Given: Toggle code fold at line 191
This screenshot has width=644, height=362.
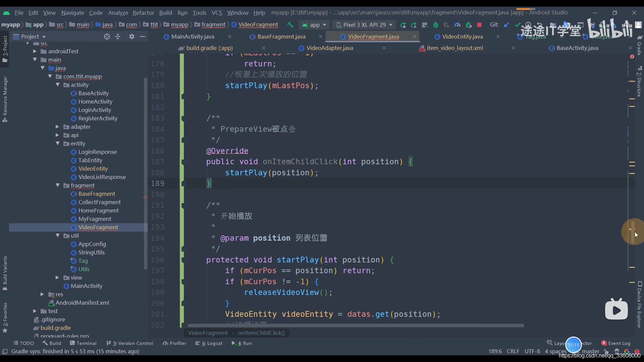Looking at the screenshot, I should pyautogui.click(x=184, y=205).
